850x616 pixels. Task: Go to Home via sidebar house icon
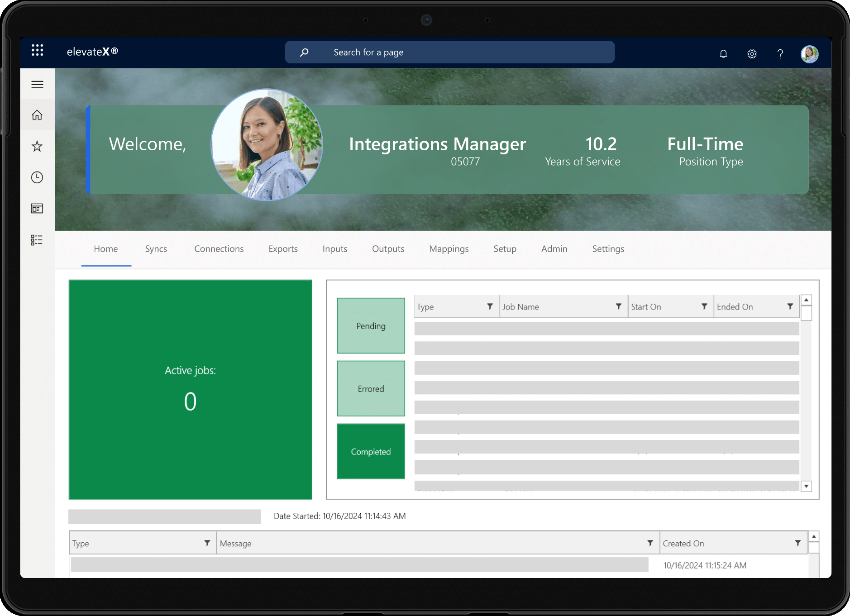pos(37,115)
